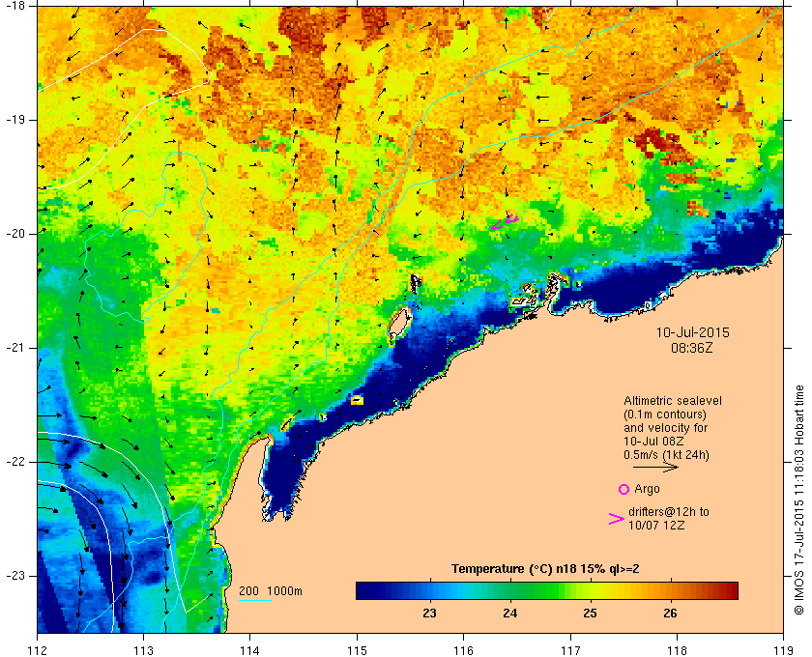Click the longitude label 118

tap(677, 649)
